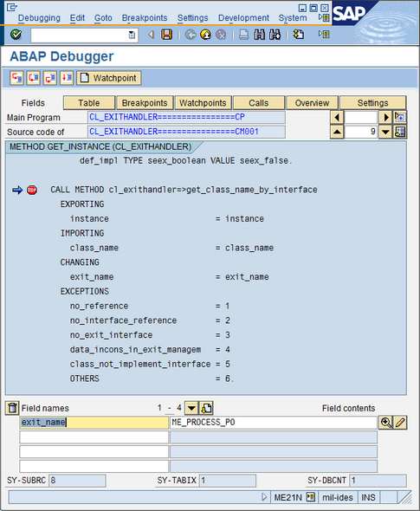Viewport: 420px width, 511px height.
Task: Click the ME21N transaction status entry
Action: tap(288, 497)
